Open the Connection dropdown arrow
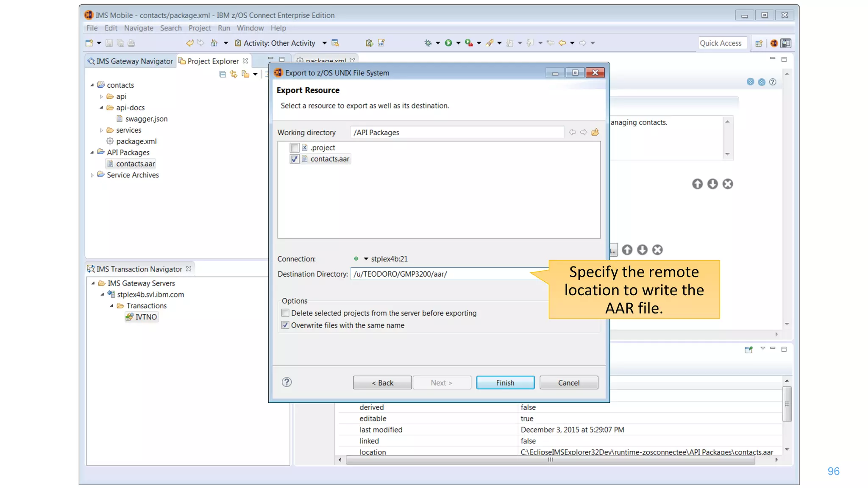The height and width of the screenshot is (488, 868). [366, 259]
